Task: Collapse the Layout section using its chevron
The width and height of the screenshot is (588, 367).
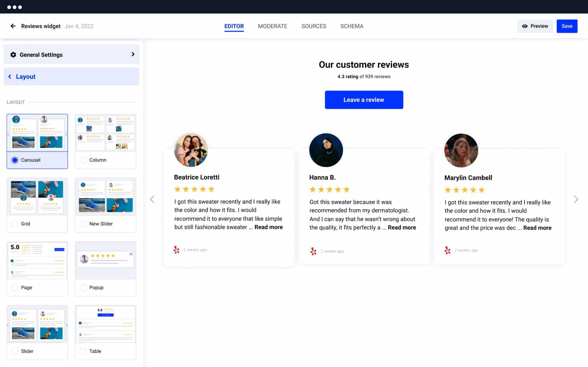Action: coord(10,77)
